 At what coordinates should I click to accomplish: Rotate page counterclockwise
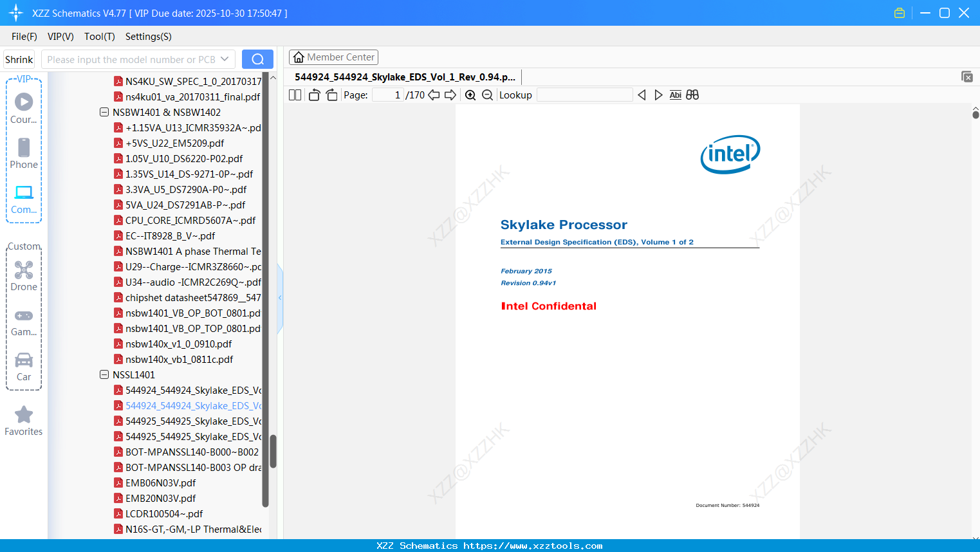(x=314, y=95)
